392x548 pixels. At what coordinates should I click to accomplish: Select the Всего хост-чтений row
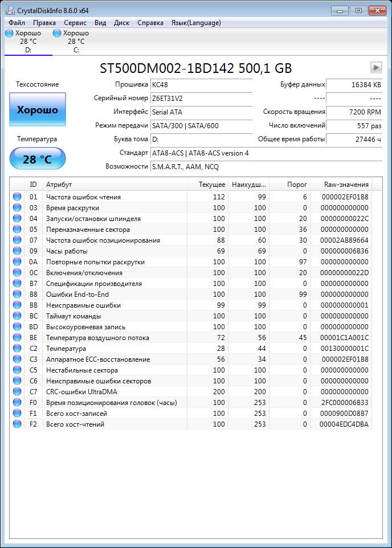(x=190, y=424)
